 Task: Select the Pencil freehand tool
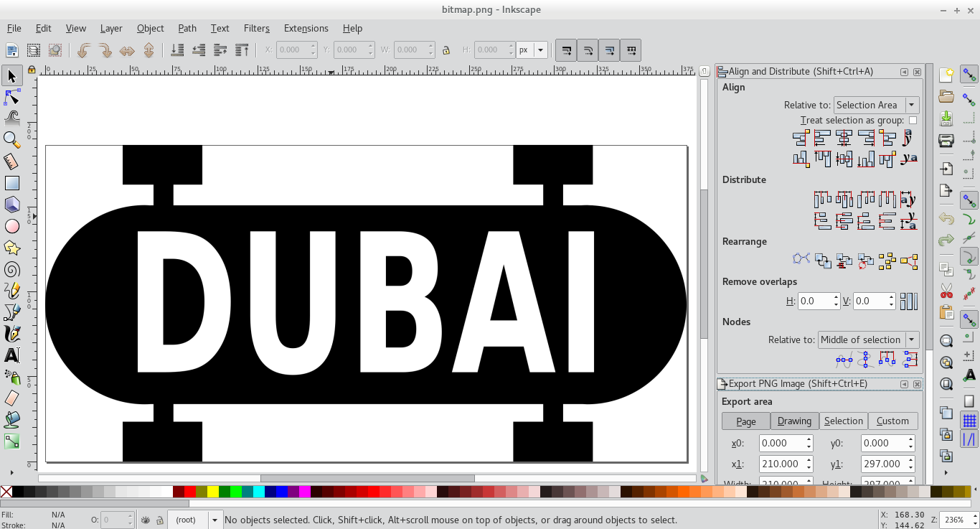(x=11, y=291)
